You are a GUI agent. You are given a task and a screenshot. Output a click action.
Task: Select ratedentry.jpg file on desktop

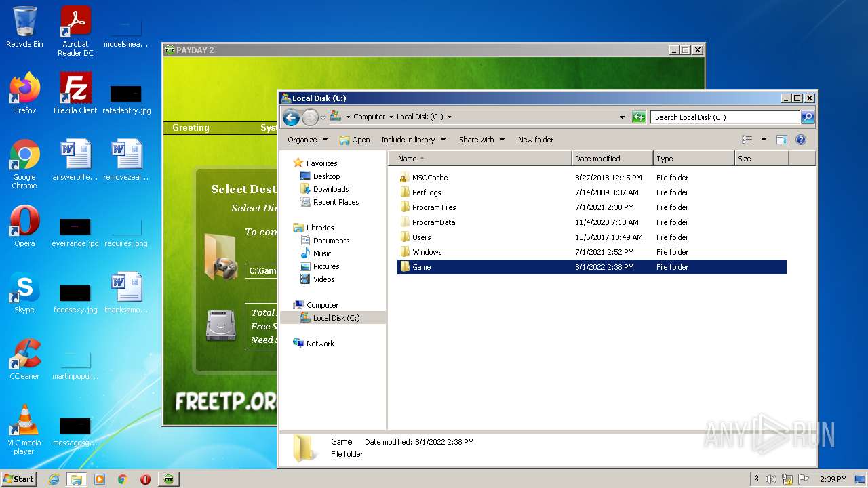pyautogui.click(x=126, y=99)
